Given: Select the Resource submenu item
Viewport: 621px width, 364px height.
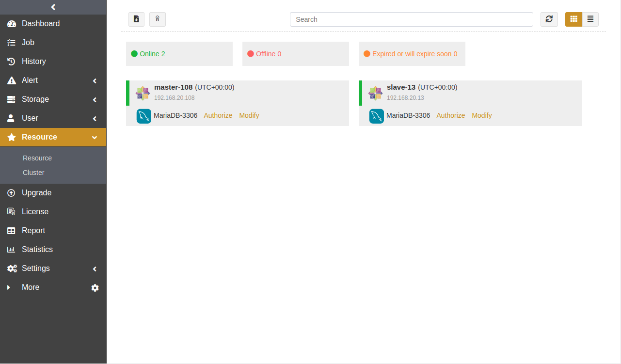Looking at the screenshot, I should click(37, 158).
